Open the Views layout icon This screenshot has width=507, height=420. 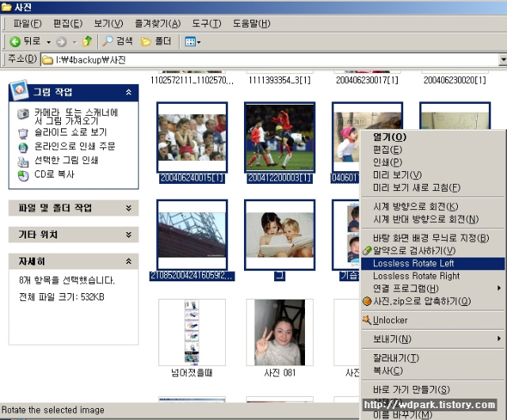tap(190, 42)
